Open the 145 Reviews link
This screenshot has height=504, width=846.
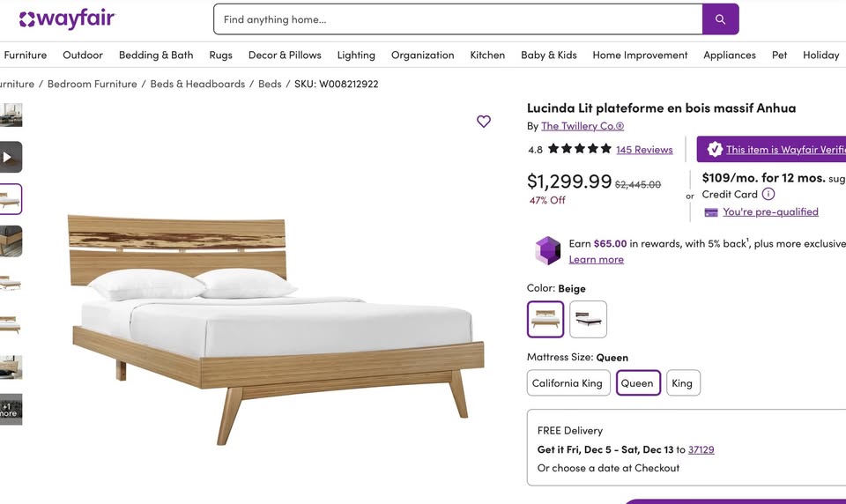point(644,150)
